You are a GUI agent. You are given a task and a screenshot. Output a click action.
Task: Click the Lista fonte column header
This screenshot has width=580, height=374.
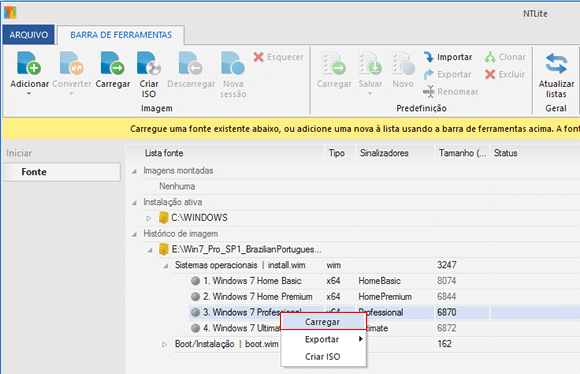(226, 153)
